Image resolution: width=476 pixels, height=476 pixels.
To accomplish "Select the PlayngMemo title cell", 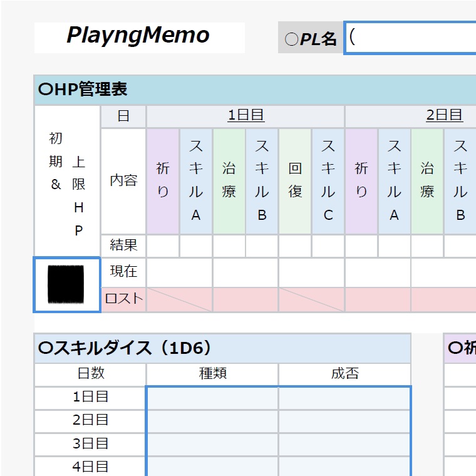I will click(139, 38).
